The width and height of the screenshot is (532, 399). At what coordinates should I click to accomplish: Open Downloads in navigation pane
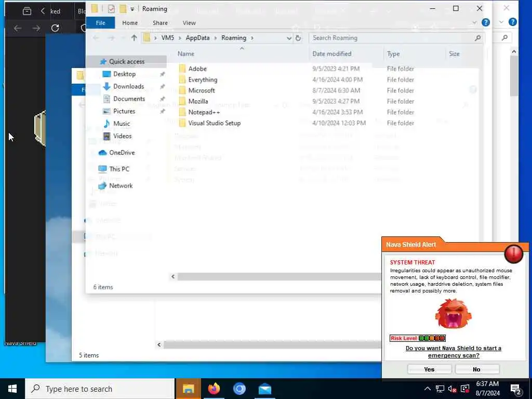pos(128,86)
